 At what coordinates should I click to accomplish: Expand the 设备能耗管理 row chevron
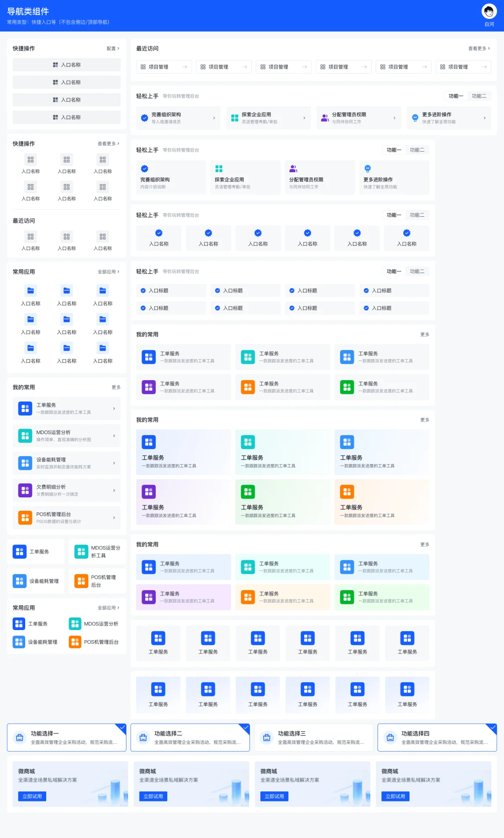click(x=114, y=463)
